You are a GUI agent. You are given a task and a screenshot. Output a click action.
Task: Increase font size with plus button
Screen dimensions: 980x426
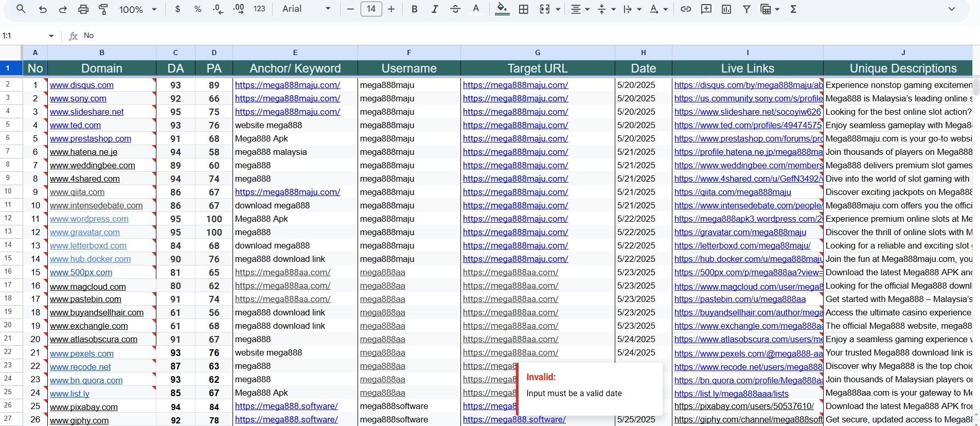[391, 9]
